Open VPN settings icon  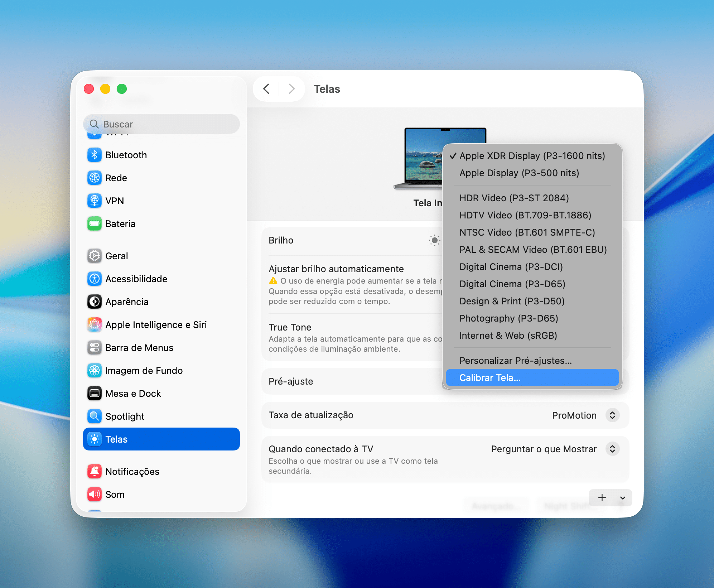pos(95,201)
